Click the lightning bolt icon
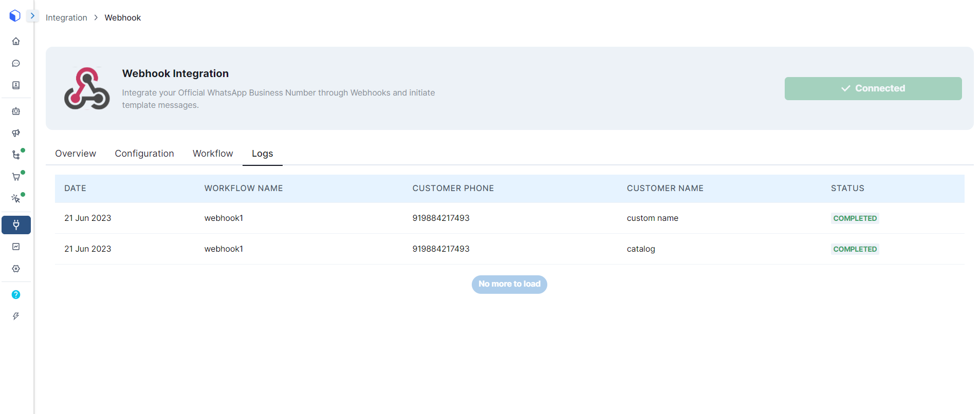 point(16,316)
